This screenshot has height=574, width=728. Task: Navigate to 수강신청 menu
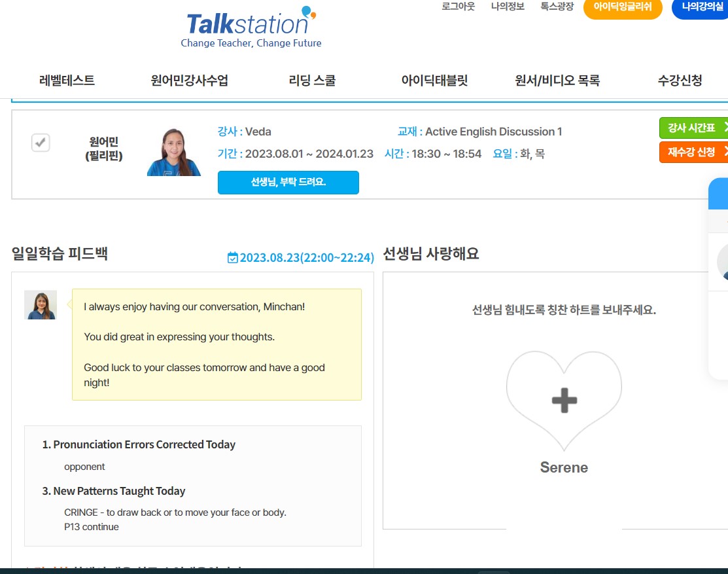point(680,81)
